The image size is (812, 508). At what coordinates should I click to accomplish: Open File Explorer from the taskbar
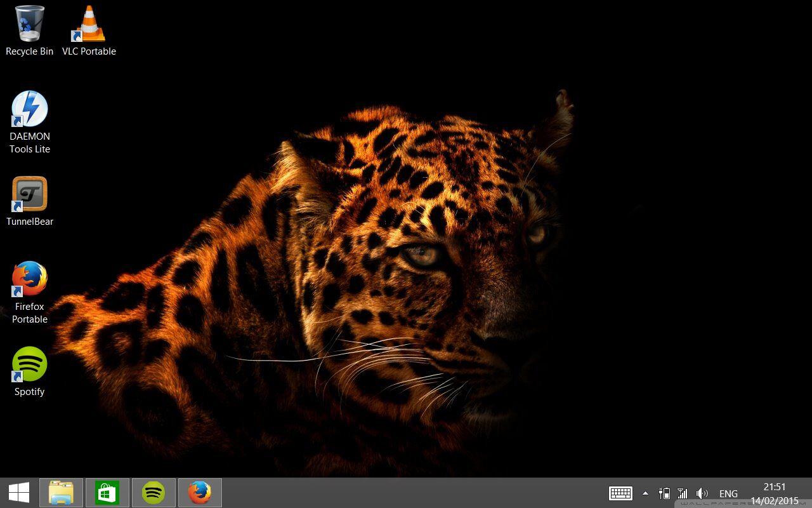61,492
